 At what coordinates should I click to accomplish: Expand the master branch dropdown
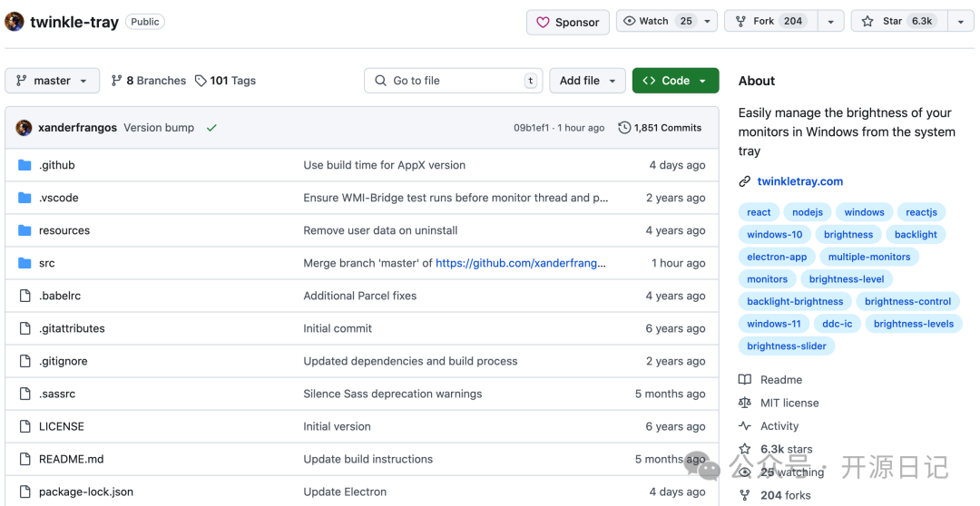pos(52,81)
